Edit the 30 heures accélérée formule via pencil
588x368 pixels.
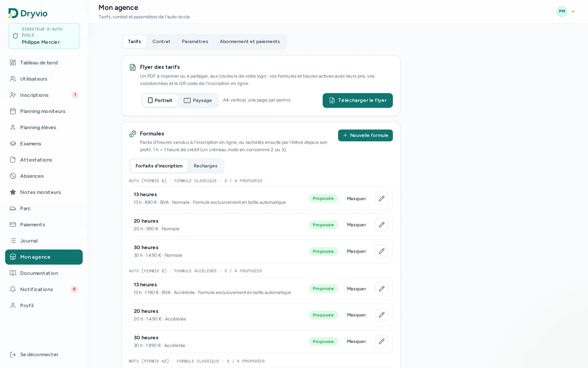(381, 342)
